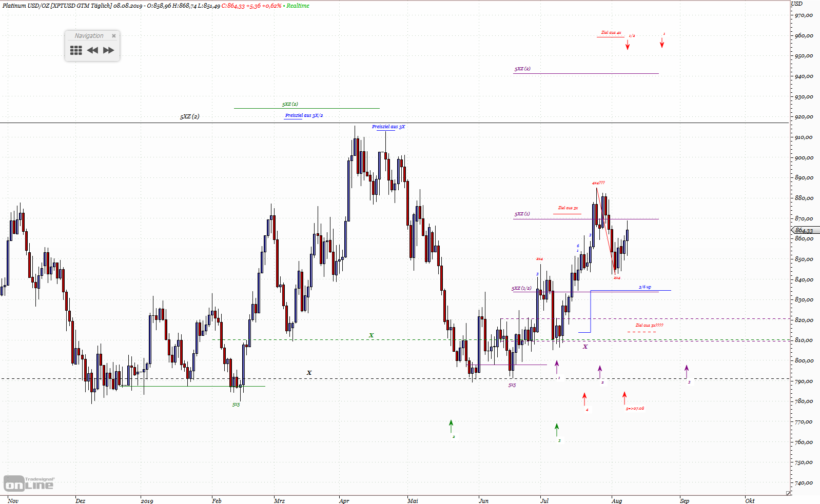Screen dimensions: 820x504
Task: Click the Tradesignal online logo
Action: pos(29,483)
